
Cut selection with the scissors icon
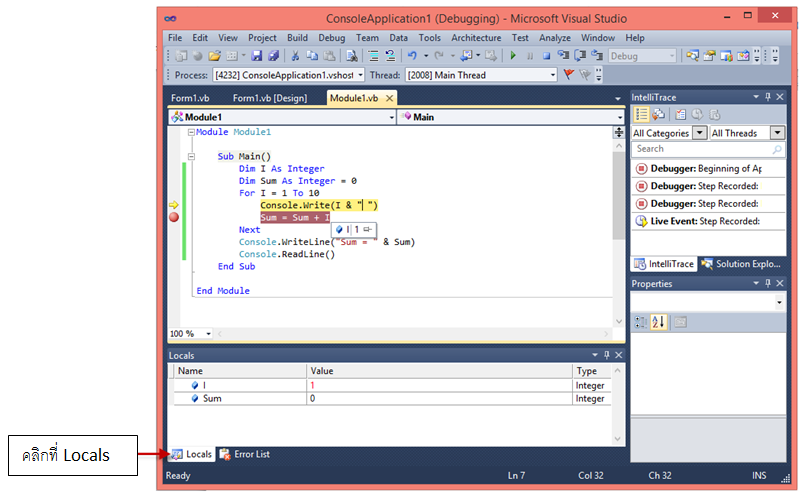coord(295,55)
